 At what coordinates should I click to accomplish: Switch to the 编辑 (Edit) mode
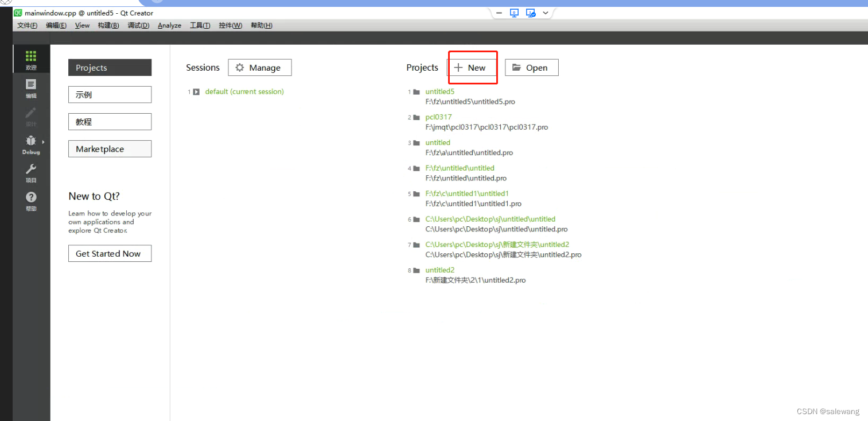tap(31, 88)
